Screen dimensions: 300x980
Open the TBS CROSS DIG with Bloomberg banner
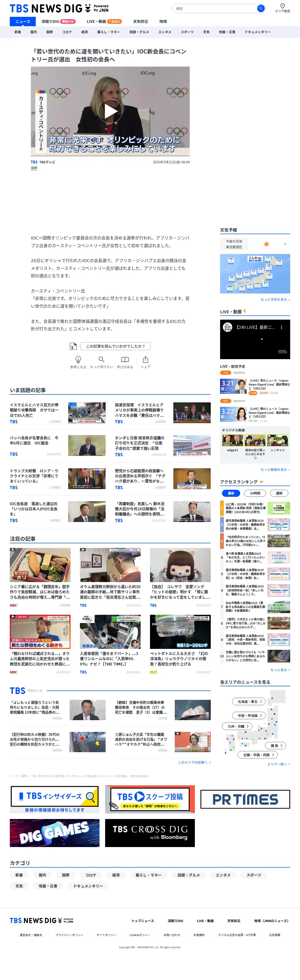150,833
